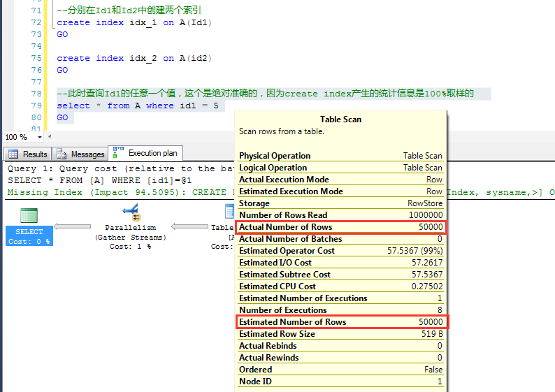Click the Results tab grid icon
555x392 pixels.
click(x=13, y=154)
